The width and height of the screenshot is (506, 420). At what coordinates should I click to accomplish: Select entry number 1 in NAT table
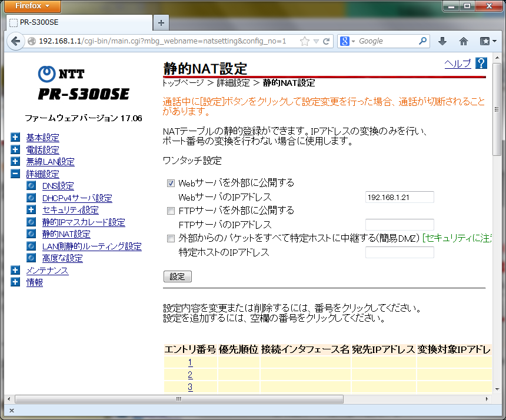pos(191,362)
